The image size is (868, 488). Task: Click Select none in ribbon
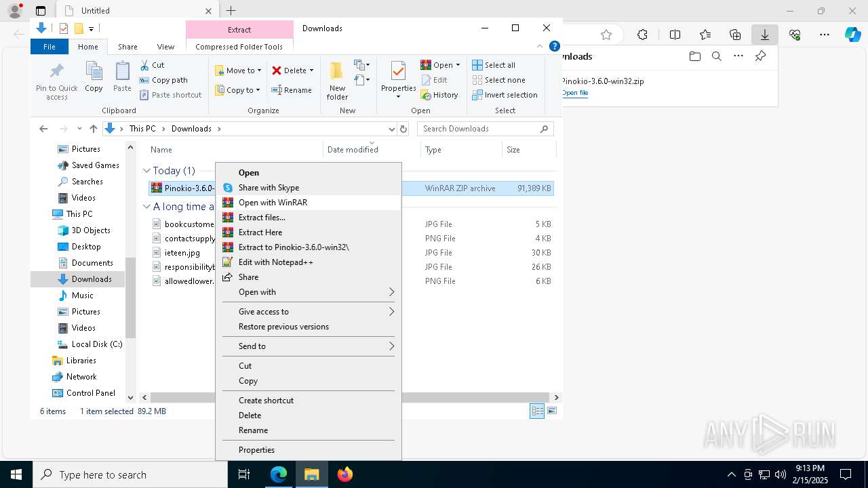pos(498,80)
